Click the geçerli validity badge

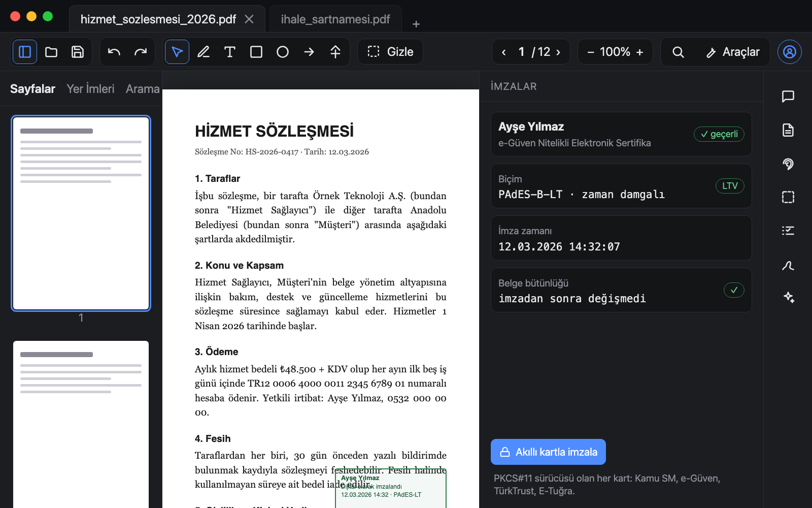(x=719, y=134)
